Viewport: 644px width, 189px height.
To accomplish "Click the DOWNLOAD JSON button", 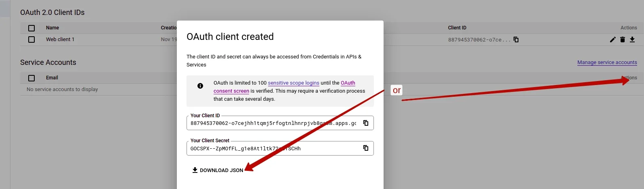I will point(218,170).
